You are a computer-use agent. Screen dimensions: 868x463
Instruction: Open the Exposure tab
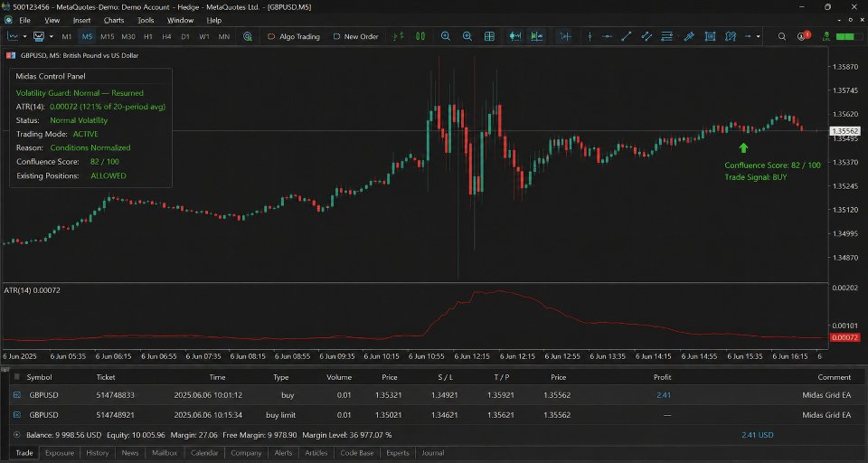coord(60,452)
